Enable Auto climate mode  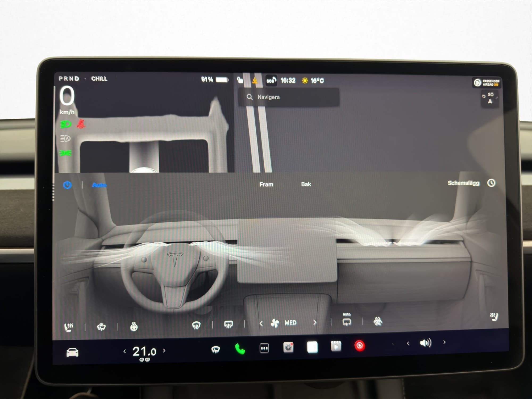pos(99,185)
